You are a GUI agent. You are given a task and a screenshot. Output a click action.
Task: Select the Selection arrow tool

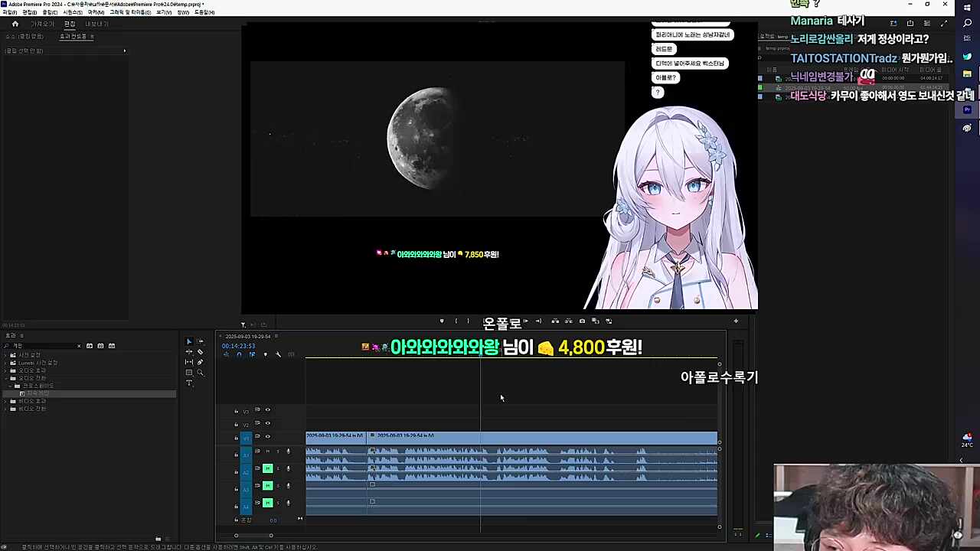189,342
